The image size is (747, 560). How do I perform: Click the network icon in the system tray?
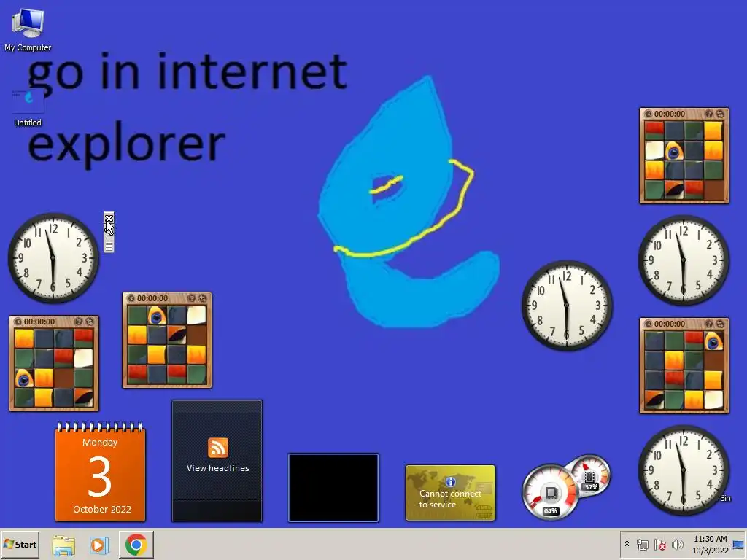(x=642, y=544)
